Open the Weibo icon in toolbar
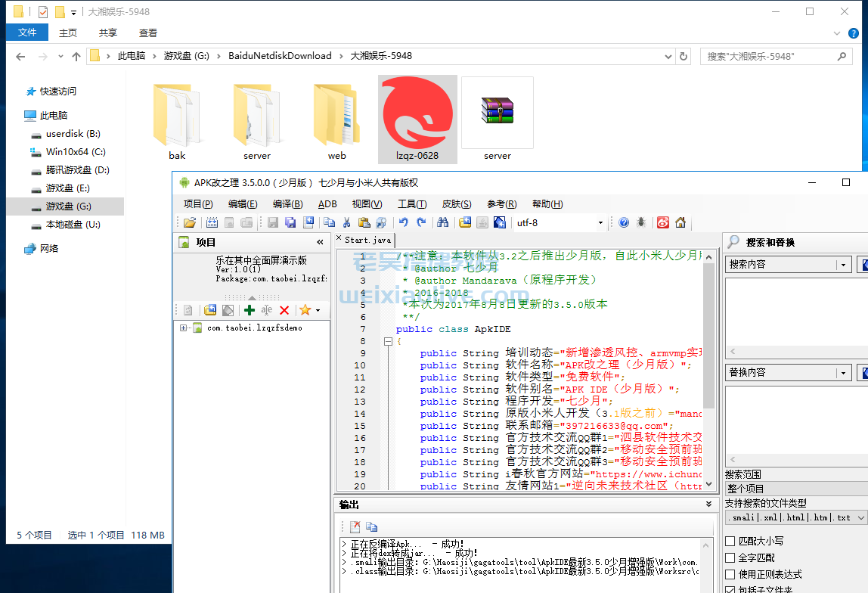This screenshot has width=868, height=593. 663,223
